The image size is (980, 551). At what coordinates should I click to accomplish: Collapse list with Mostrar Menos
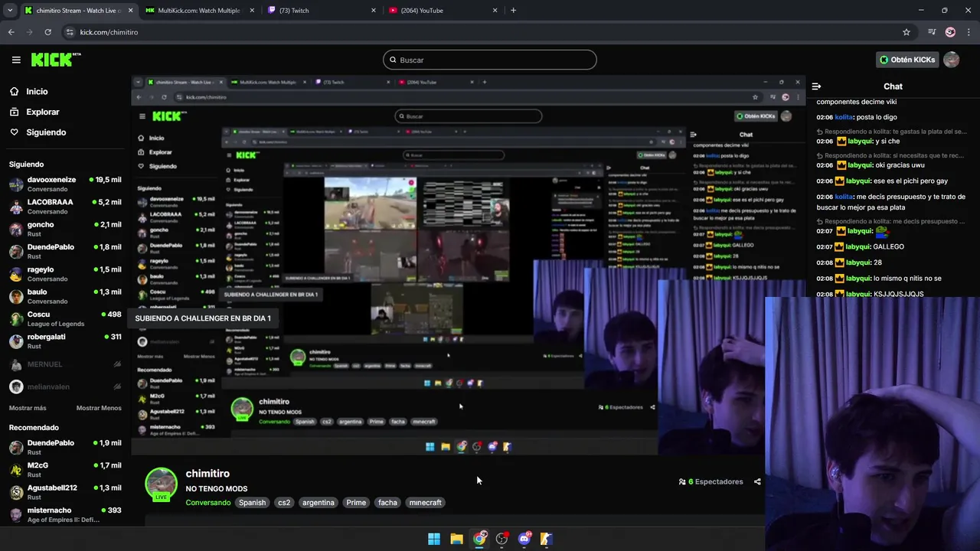click(x=99, y=408)
